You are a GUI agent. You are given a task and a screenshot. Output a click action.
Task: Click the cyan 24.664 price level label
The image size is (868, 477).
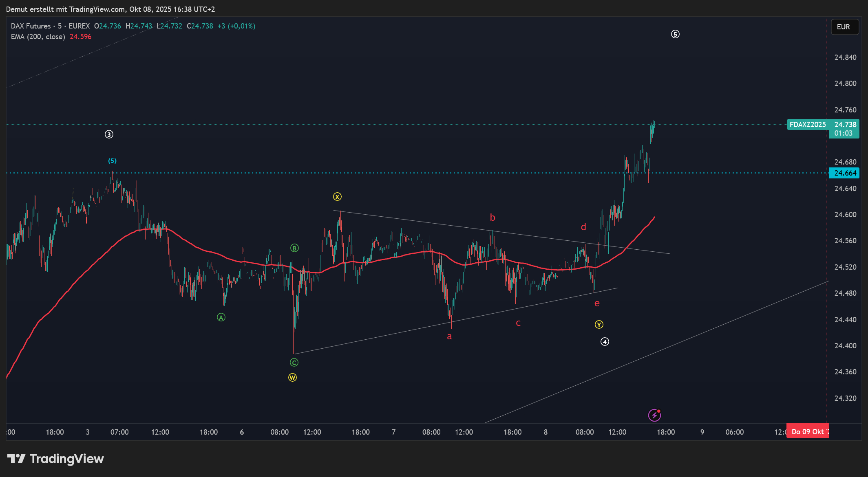845,173
